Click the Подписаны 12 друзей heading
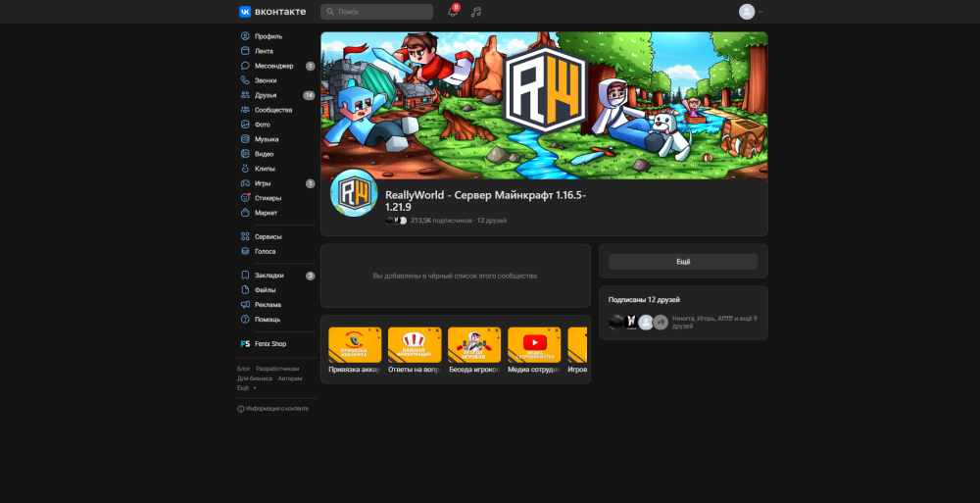The width and height of the screenshot is (980, 503). pos(644,300)
